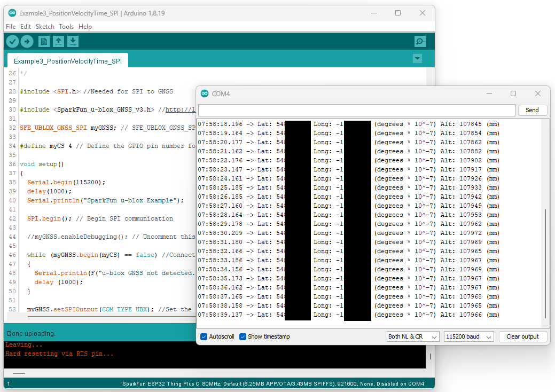The image size is (555, 392).
Task: Click the serial input text field
Action: pos(357,110)
